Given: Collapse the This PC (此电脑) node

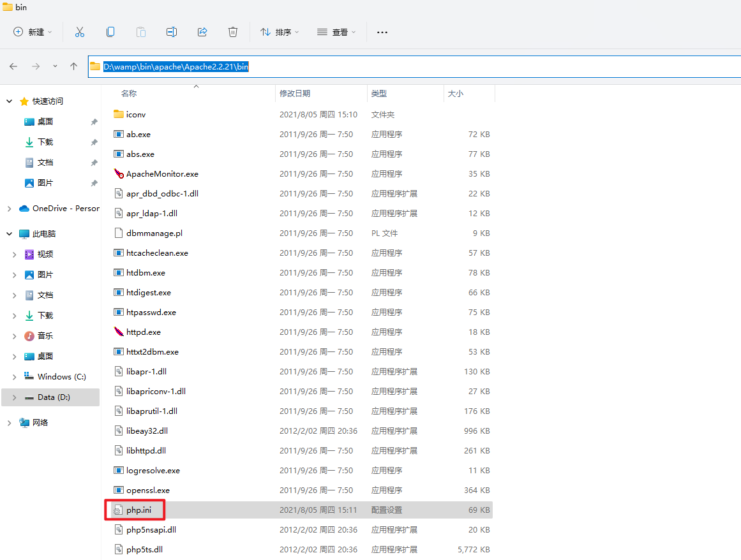Looking at the screenshot, I should 9,233.
